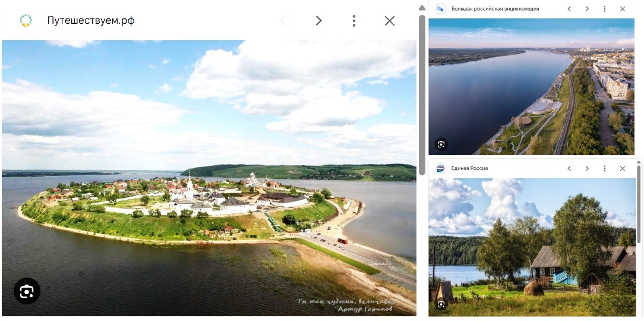Click the Единая Россия logo icon
This screenshot has width=644, height=321.
(440, 168)
